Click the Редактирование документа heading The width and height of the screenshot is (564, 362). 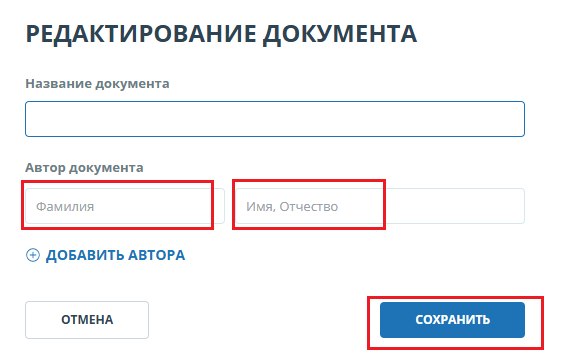tap(221, 34)
